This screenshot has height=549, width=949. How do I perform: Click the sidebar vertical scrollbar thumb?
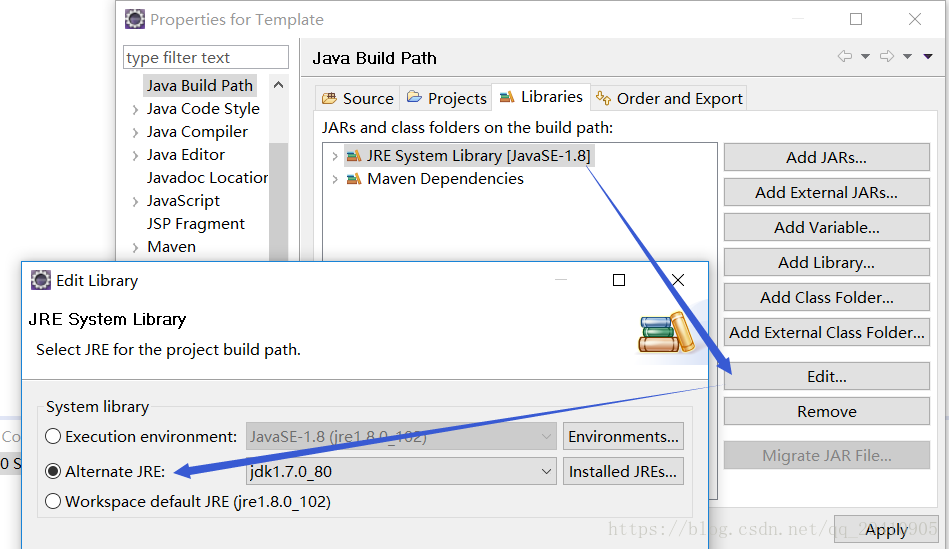point(278,201)
